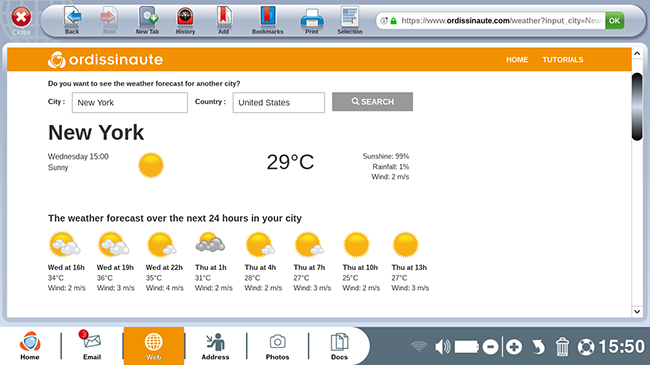Screen dimensions: 650x365
Task: Click the Wed at 16h forecast icon
Action: (64, 244)
